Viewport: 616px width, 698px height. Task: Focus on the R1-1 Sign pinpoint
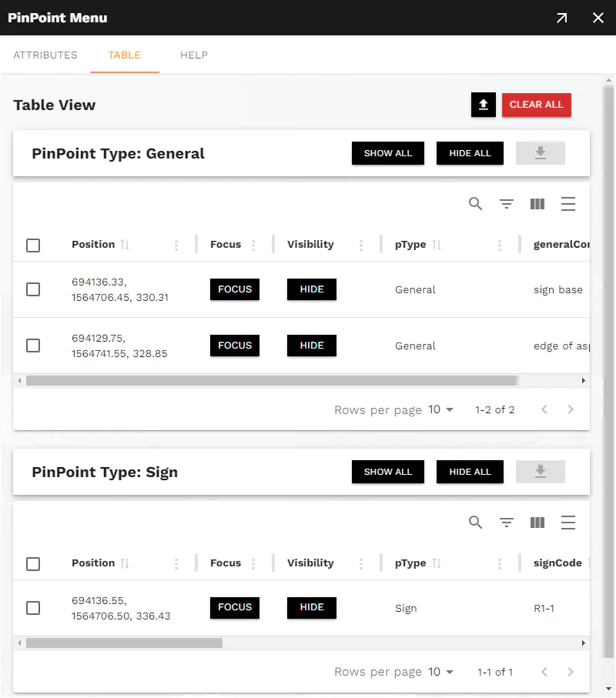(x=235, y=608)
